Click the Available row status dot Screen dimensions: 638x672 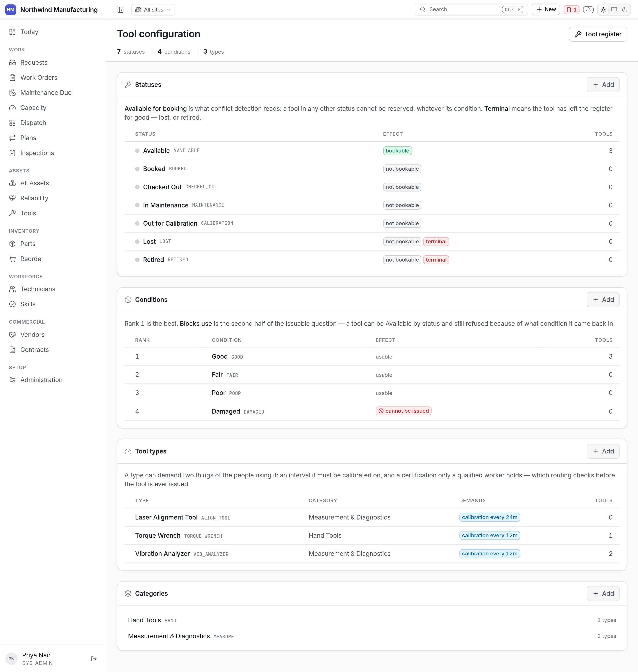point(137,151)
